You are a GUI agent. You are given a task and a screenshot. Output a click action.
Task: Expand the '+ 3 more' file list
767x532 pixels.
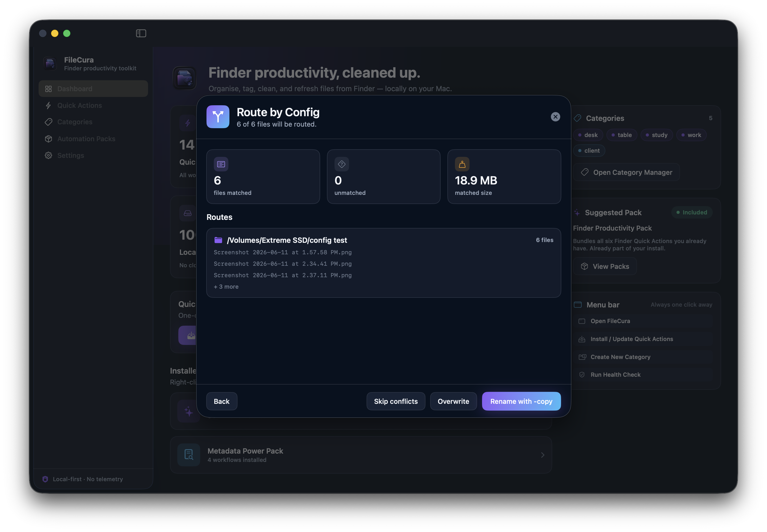pyautogui.click(x=226, y=287)
